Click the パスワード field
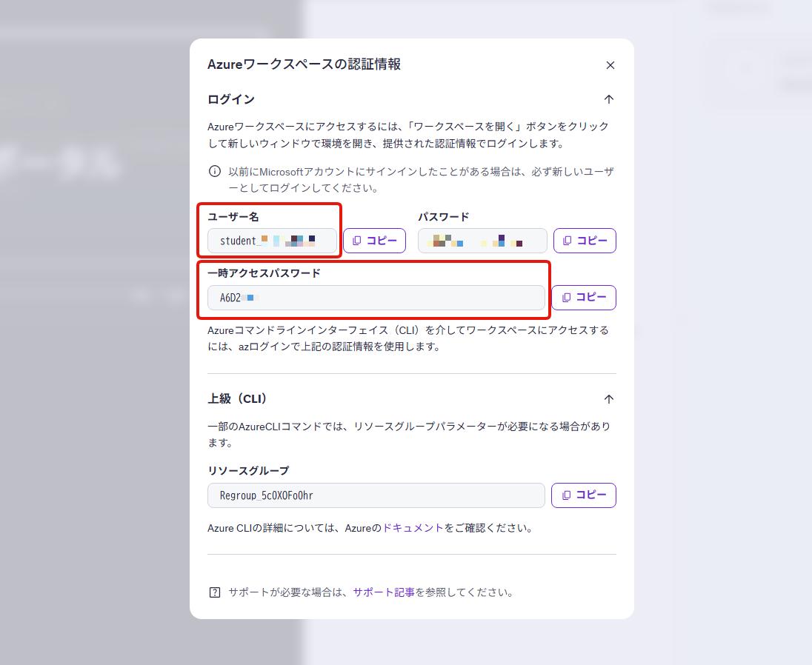The height and width of the screenshot is (665, 812). point(482,241)
